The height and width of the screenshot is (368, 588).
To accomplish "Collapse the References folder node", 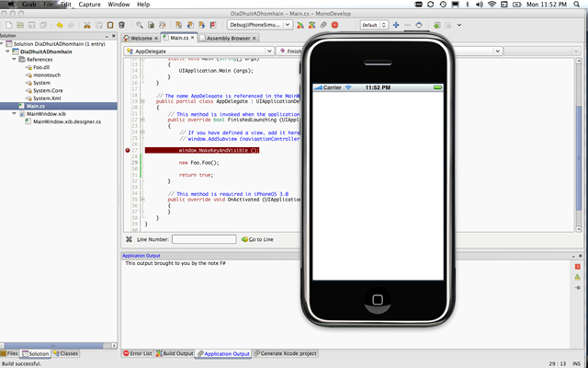I will click(x=15, y=59).
